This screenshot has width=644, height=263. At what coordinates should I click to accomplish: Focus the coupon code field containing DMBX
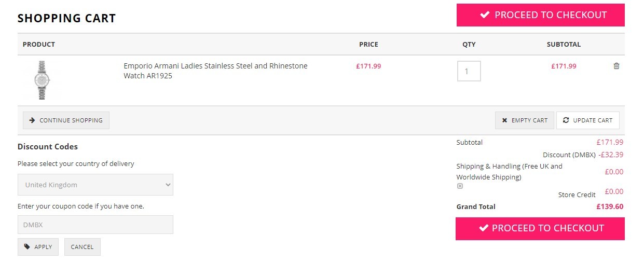(95, 225)
